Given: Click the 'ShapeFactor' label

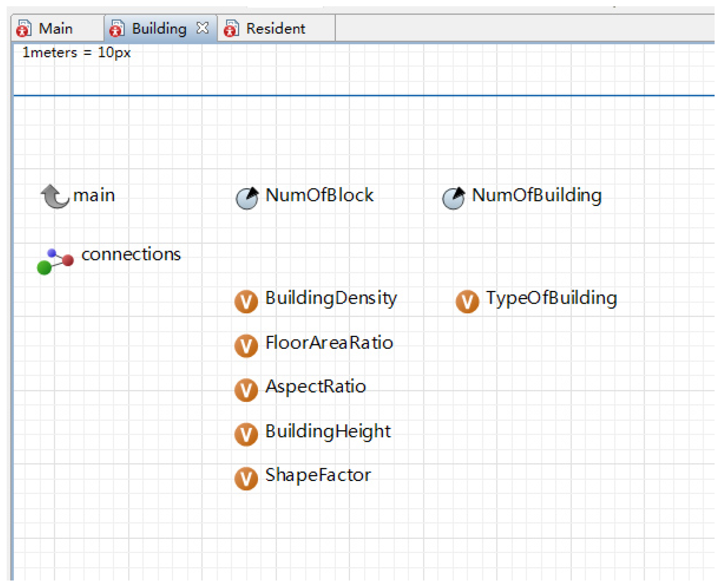Looking at the screenshot, I should pyautogui.click(x=318, y=475).
